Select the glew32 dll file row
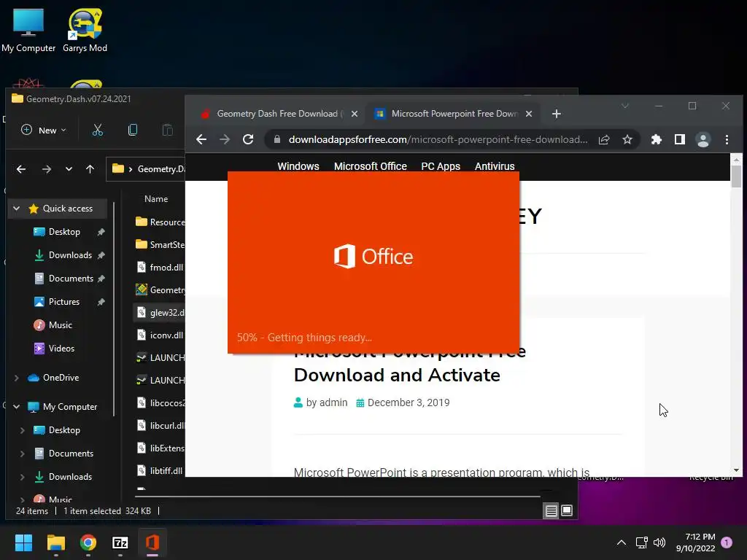Screen dimensions: 747x560 tap(160, 312)
